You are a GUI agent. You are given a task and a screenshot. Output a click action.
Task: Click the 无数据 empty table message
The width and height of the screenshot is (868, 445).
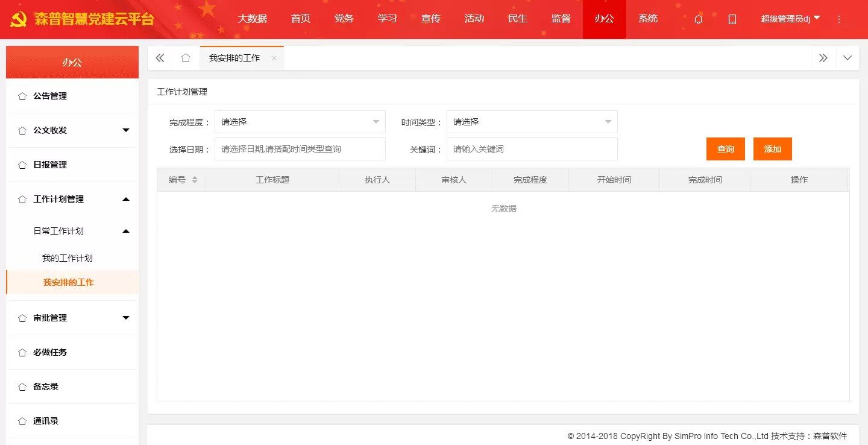point(504,209)
